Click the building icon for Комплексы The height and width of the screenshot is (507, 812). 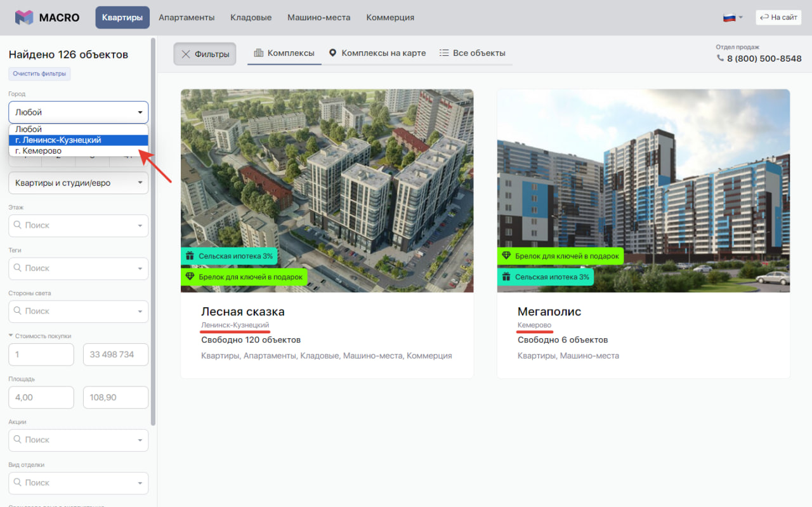tap(258, 53)
